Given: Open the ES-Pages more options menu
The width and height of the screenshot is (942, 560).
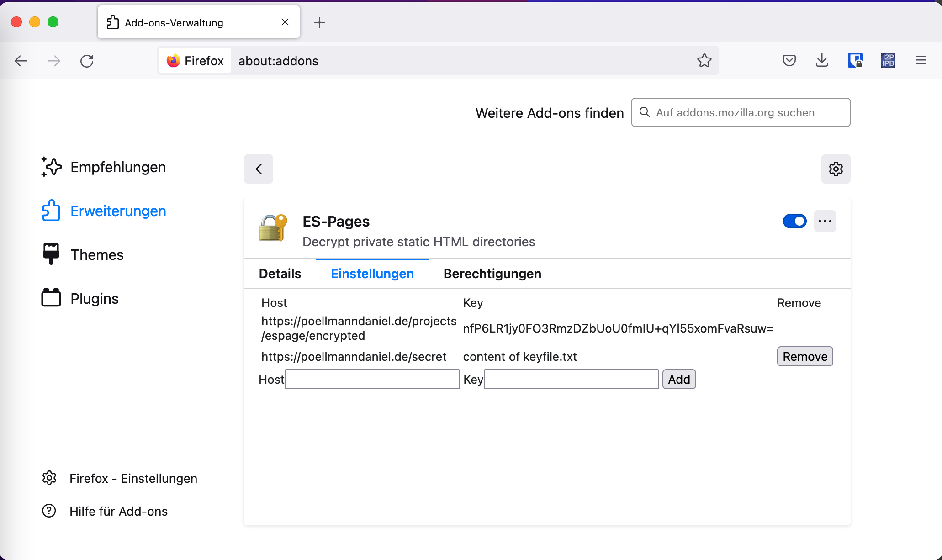Looking at the screenshot, I should [x=825, y=221].
